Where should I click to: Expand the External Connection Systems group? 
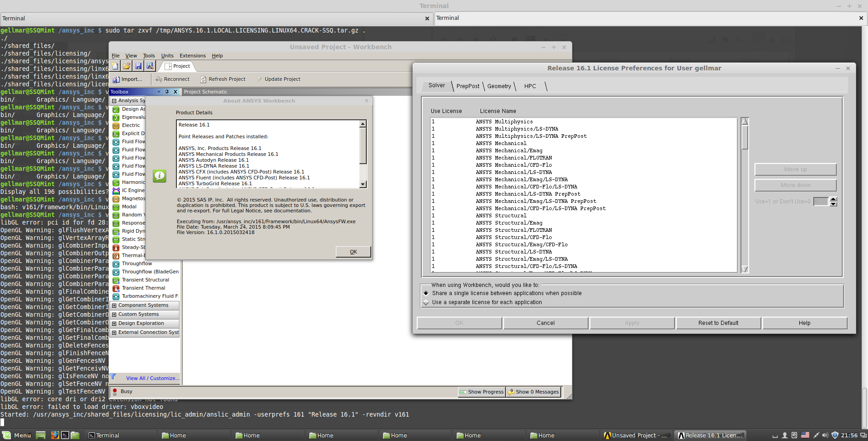click(x=114, y=333)
